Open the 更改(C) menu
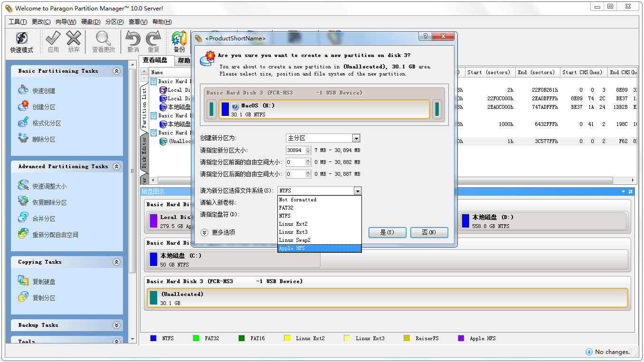This screenshot has width=644, height=362. click(41, 22)
